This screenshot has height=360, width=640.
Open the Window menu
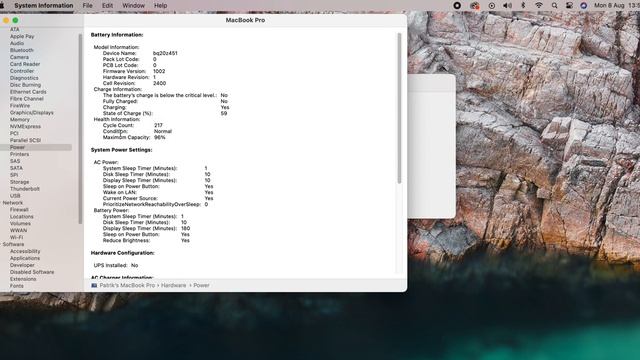133,6
